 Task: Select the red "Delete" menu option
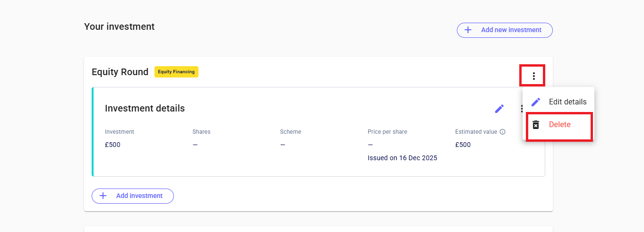(x=559, y=125)
